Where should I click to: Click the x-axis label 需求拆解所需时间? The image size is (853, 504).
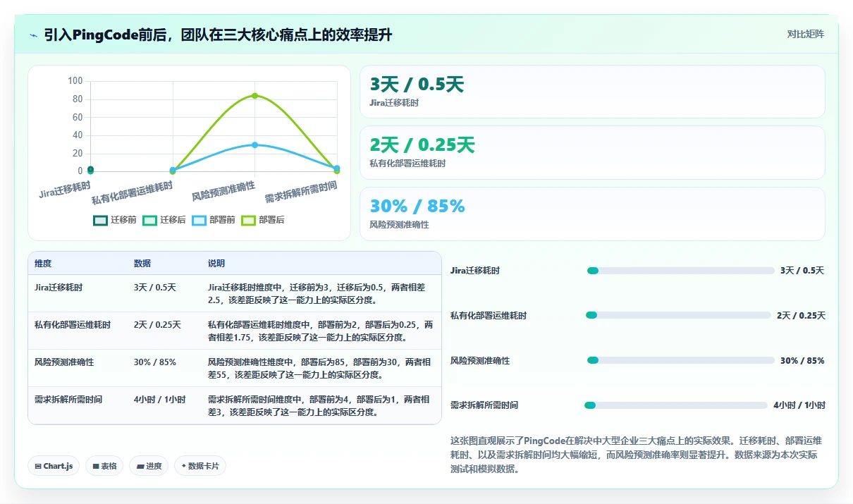[x=301, y=192]
